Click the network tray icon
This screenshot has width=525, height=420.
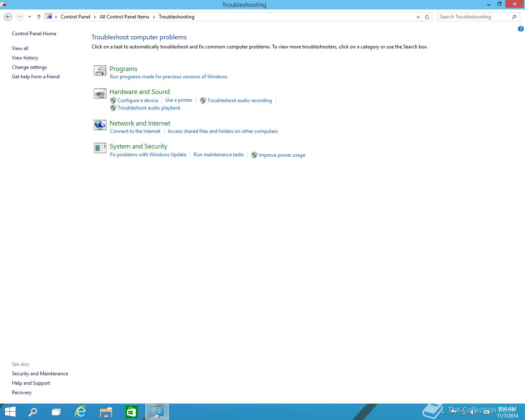(463, 412)
